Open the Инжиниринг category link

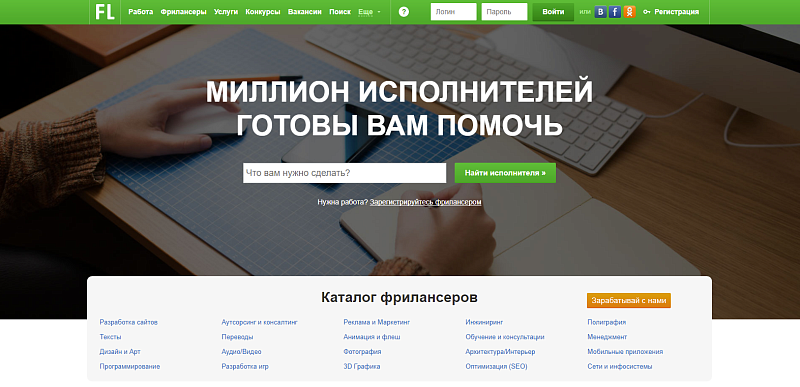click(484, 322)
